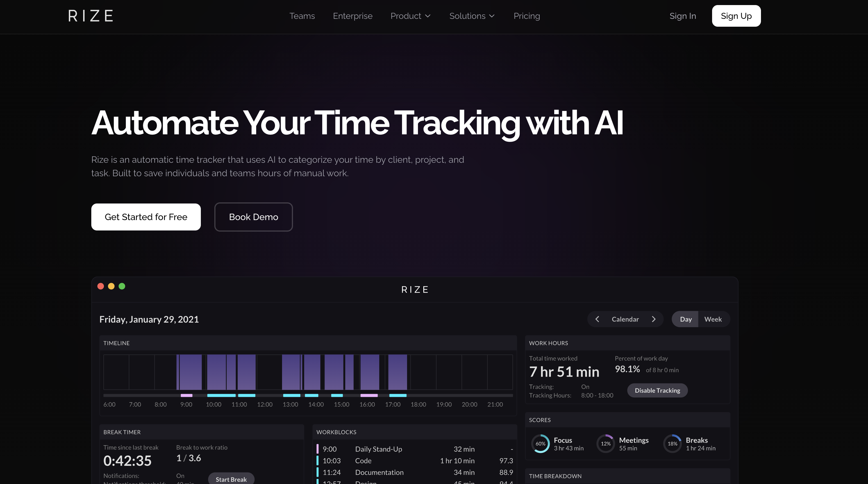Viewport: 868px width, 484px height.
Task: Switch view to Day
Action: pyautogui.click(x=685, y=319)
